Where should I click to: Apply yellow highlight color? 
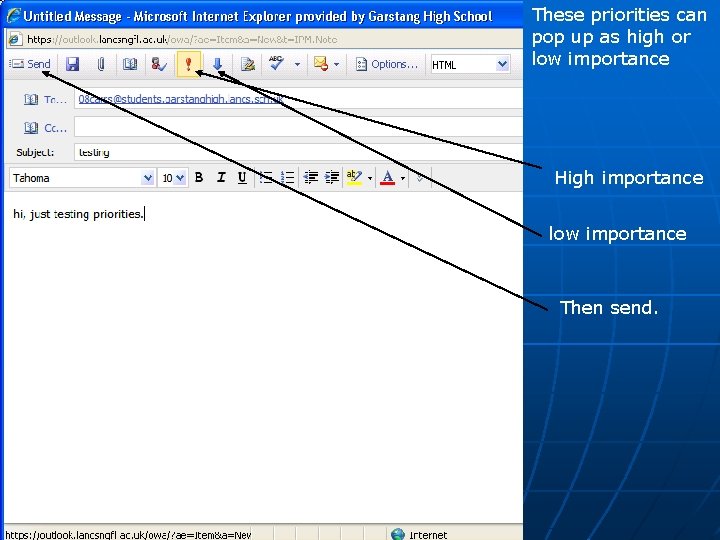(x=354, y=177)
